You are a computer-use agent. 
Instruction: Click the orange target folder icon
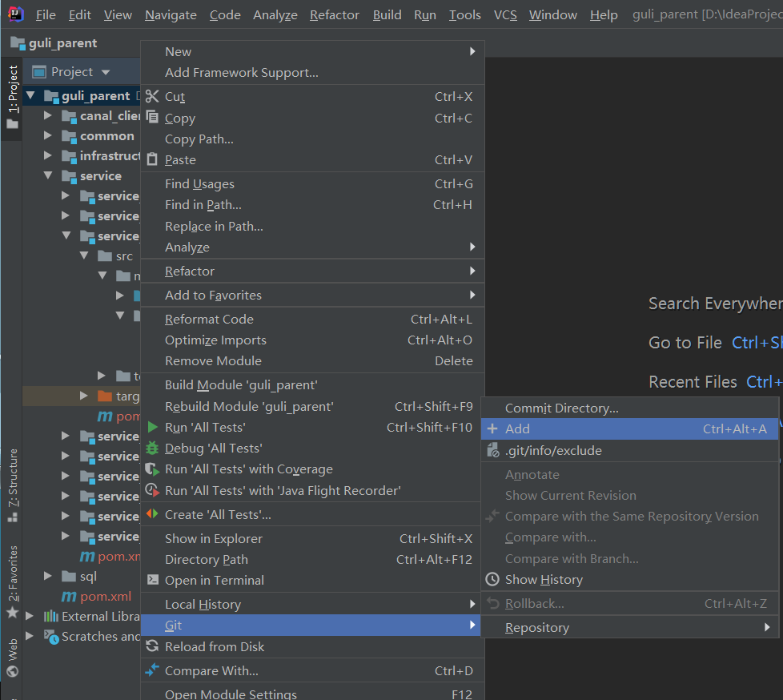click(x=105, y=396)
